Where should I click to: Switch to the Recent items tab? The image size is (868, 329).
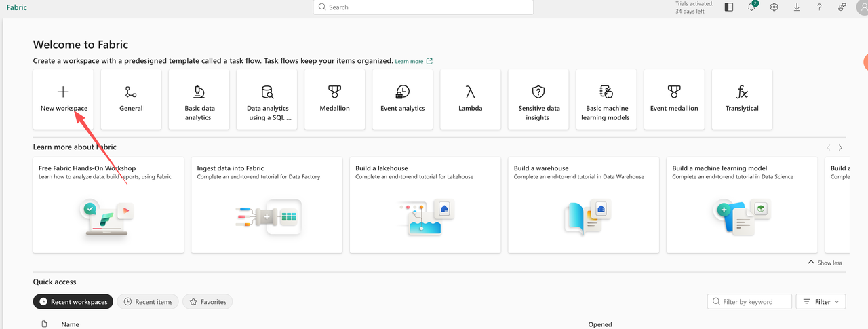[x=148, y=302]
